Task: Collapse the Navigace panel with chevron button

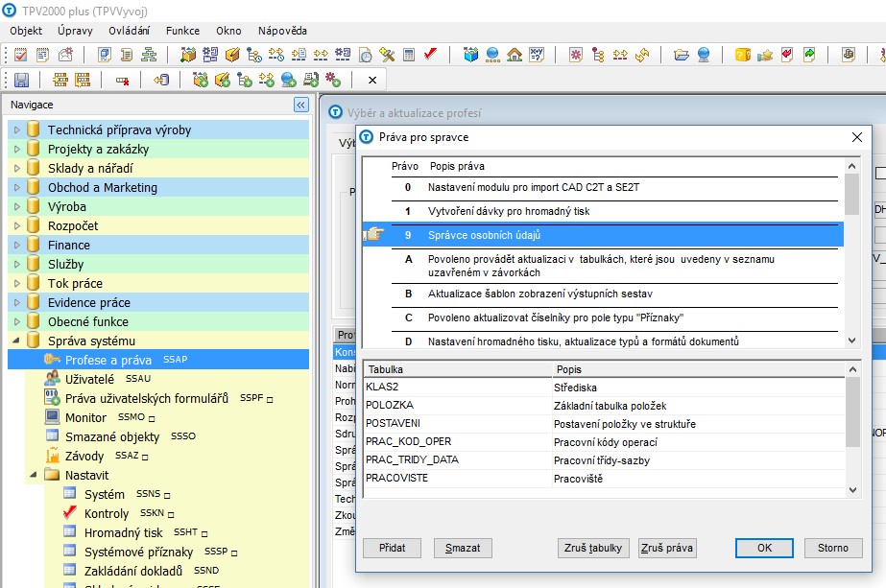Action: [x=300, y=105]
